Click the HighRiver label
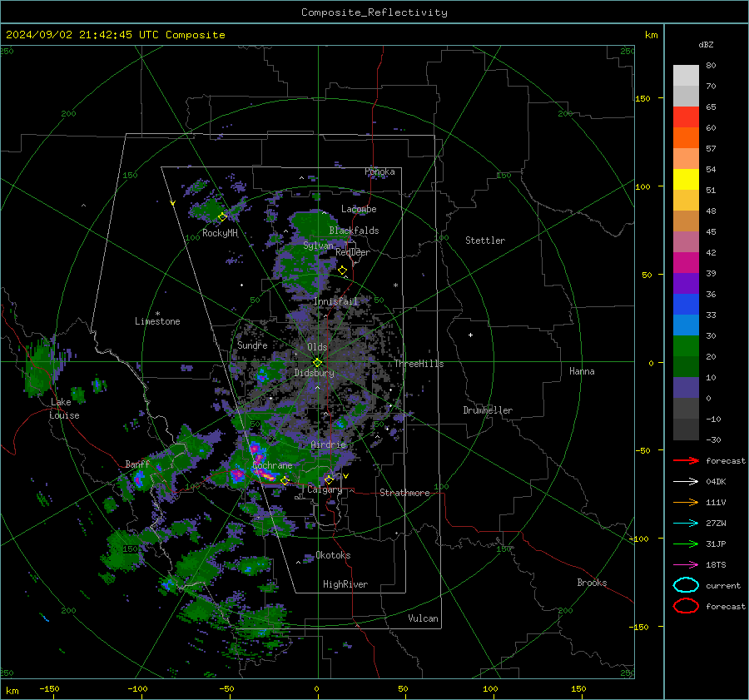The height and width of the screenshot is (700, 749). pyautogui.click(x=345, y=584)
